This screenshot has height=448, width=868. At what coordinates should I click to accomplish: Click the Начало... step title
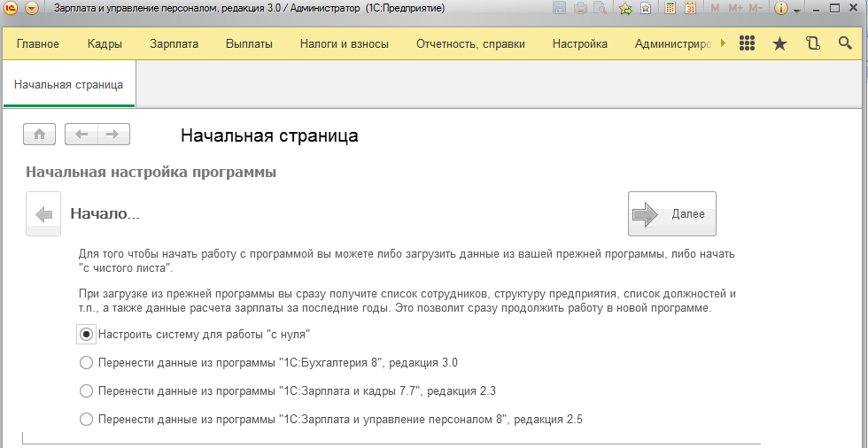pos(105,213)
